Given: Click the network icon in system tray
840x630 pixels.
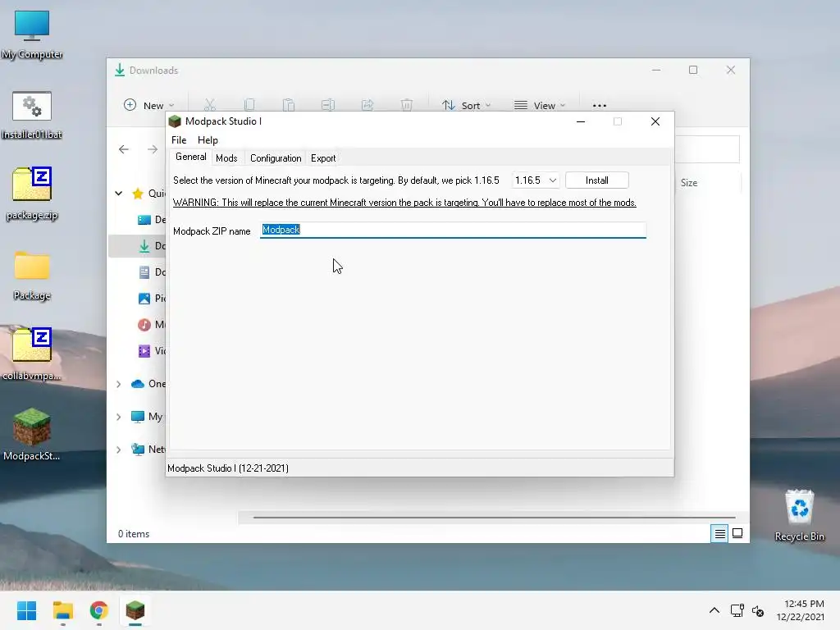Looking at the screenshot, I should [737, 610].
